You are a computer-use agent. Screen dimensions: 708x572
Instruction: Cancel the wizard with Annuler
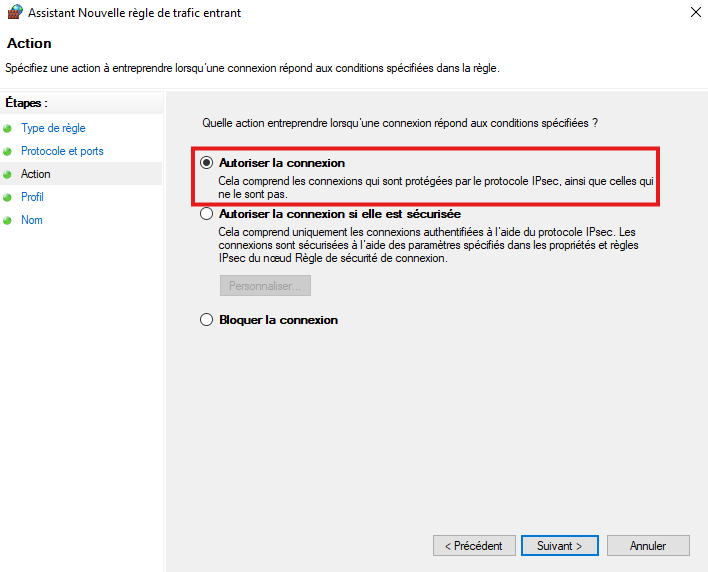point(648,546)
